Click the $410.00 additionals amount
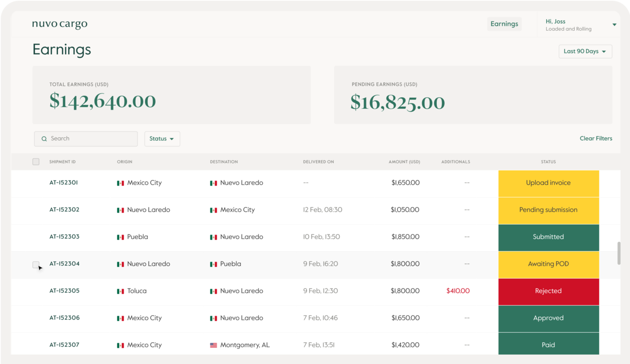The image size is (630, 364). (458, 291)
